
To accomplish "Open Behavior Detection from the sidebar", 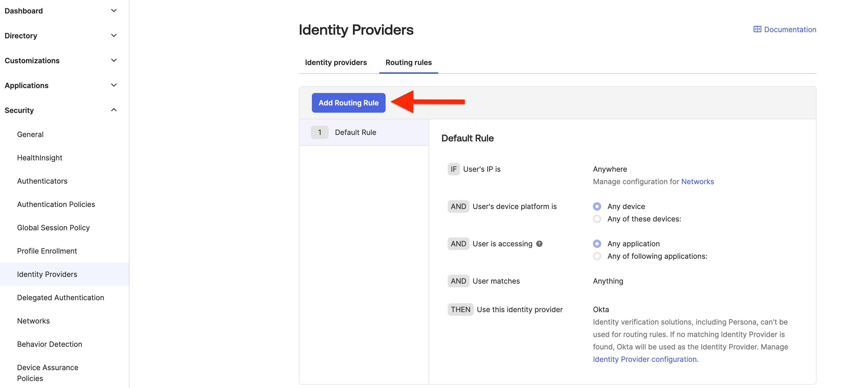I will [x=49, y=344].
